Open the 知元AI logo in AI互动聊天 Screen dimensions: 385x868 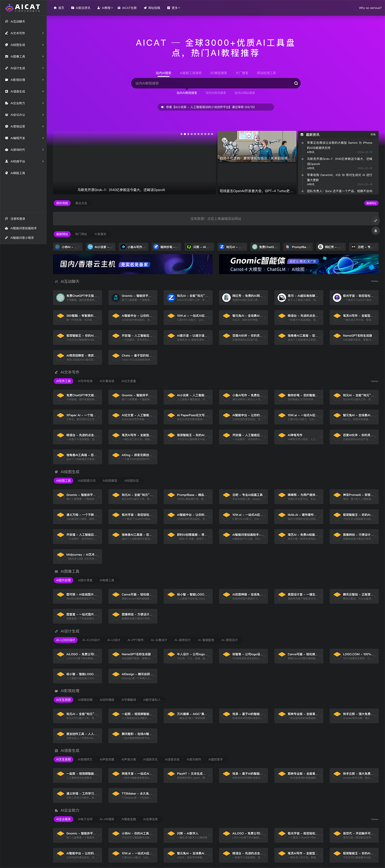coord(171,298)
